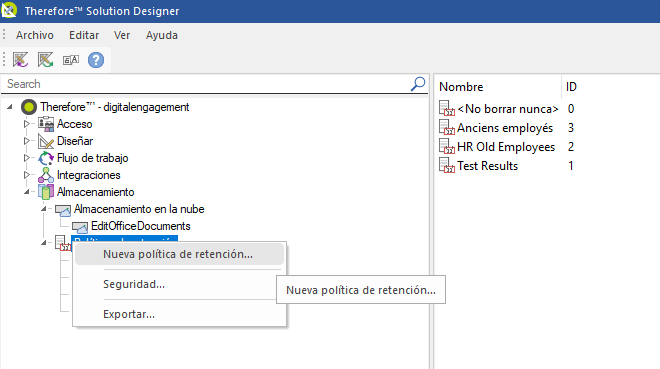Click into the Search field
The image size is (660, 369).
[x=206, y=84]
